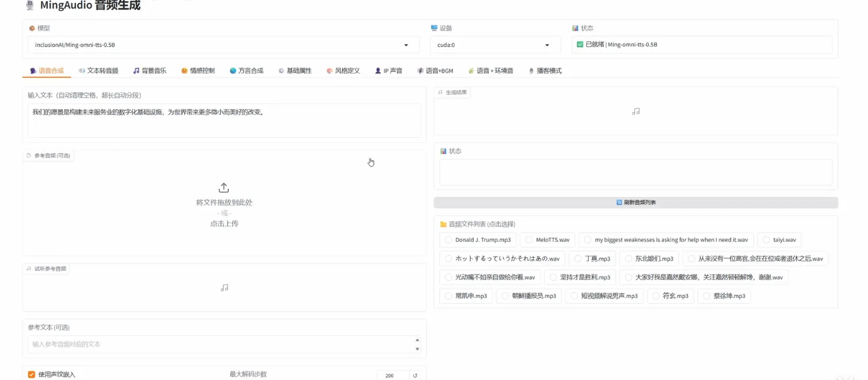This screenshot has height=380, width=868.
Task: Click the smiley icon on 情感控制 tab
Action: [x=185, y=71]
